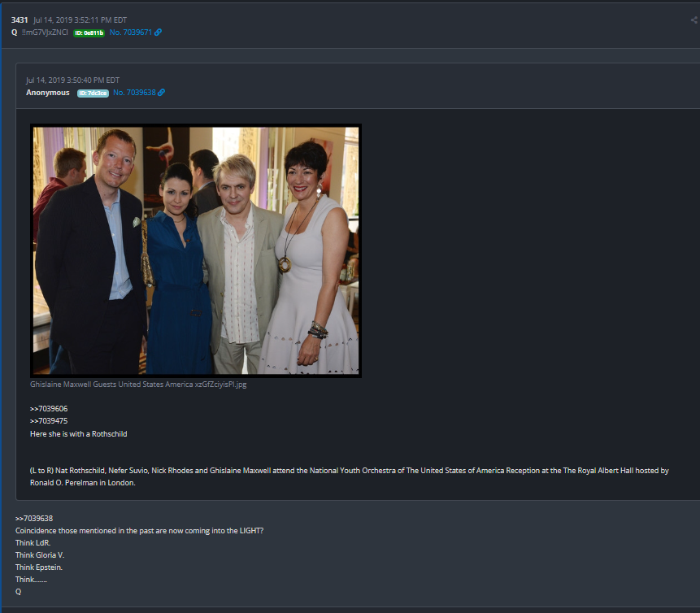
Task: Click the chain-link icon beside No. 7039638
Action: tap(162, 93)
